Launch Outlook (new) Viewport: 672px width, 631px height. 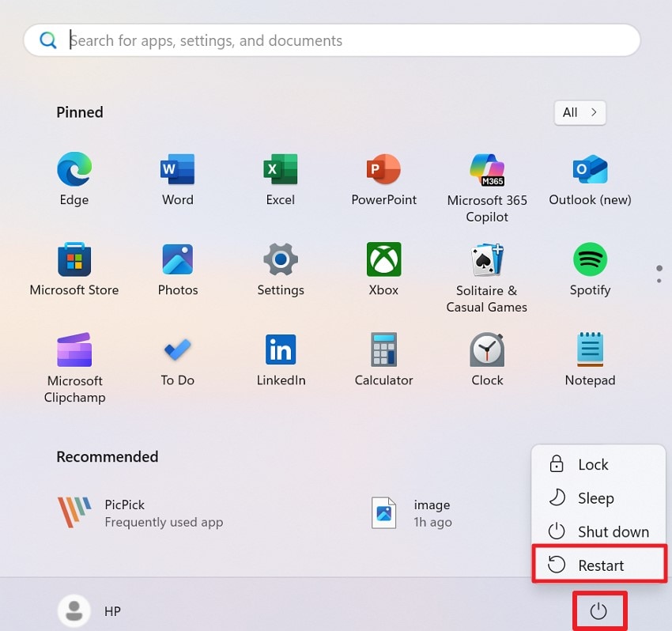point(590,179)
